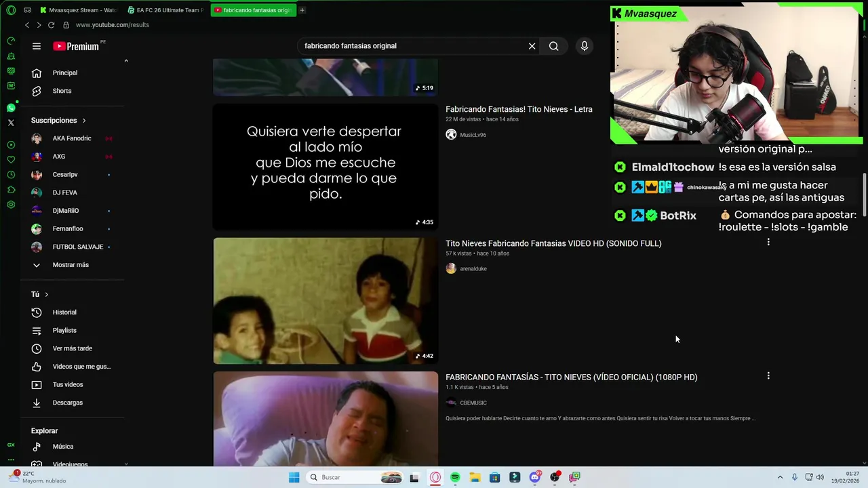Click sidebar scroll-up arrow

(x=126, y=61)
